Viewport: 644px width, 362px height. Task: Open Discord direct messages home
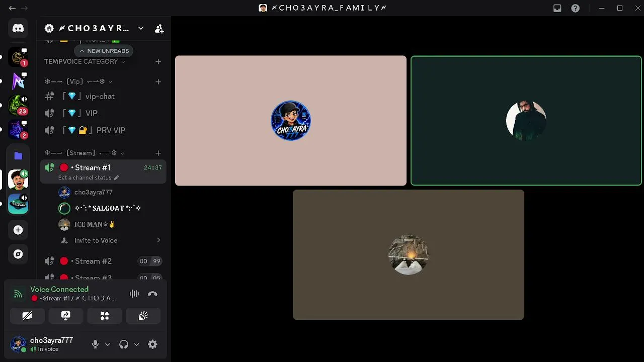18,29
